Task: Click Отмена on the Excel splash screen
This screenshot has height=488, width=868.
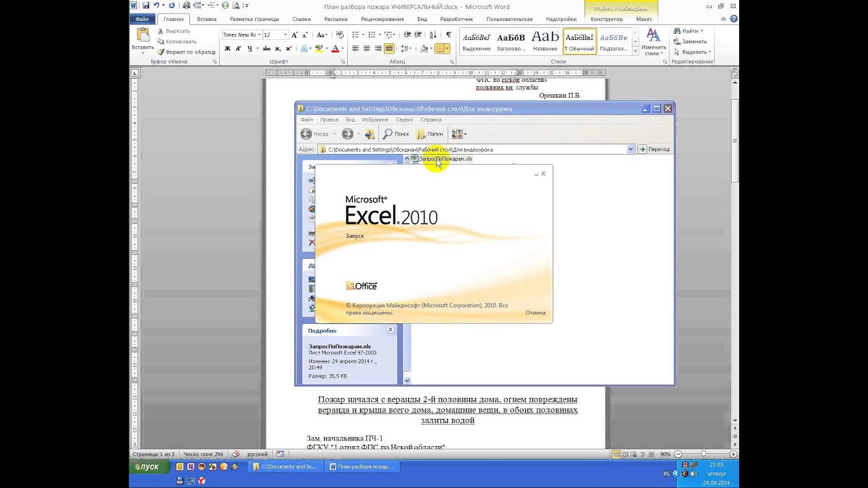Action: pyautogui.click(x=535, y=312)
